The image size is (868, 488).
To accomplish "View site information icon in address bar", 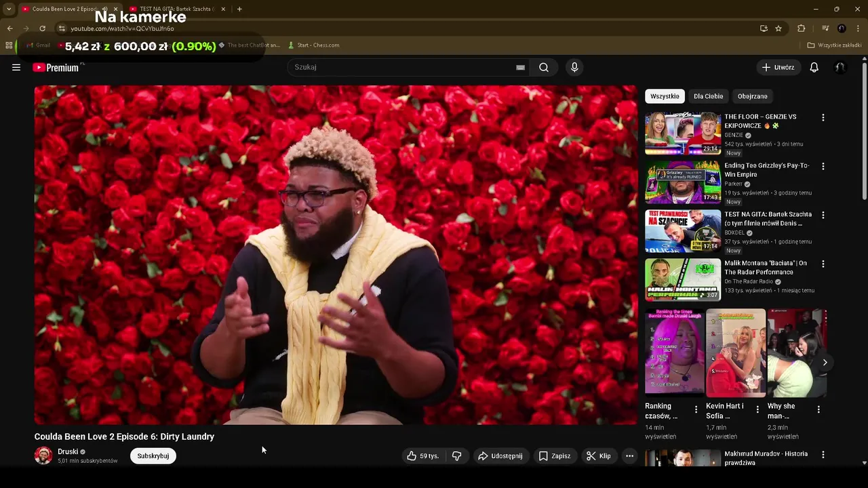I will (x=62, y=28).
